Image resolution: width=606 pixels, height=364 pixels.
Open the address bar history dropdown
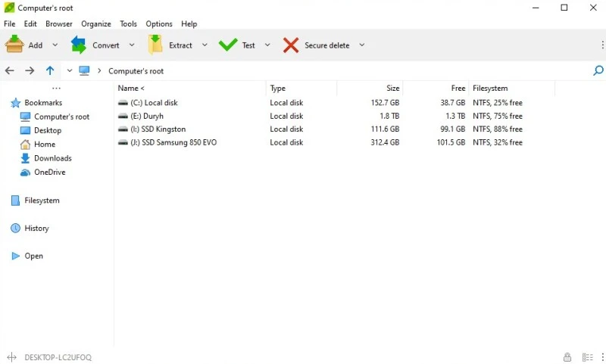click(x=69, y=70)
